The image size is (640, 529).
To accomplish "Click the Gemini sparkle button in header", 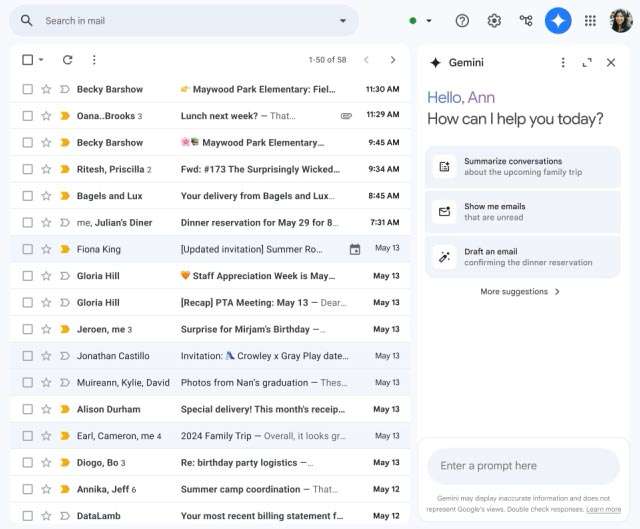I will 558,20.
